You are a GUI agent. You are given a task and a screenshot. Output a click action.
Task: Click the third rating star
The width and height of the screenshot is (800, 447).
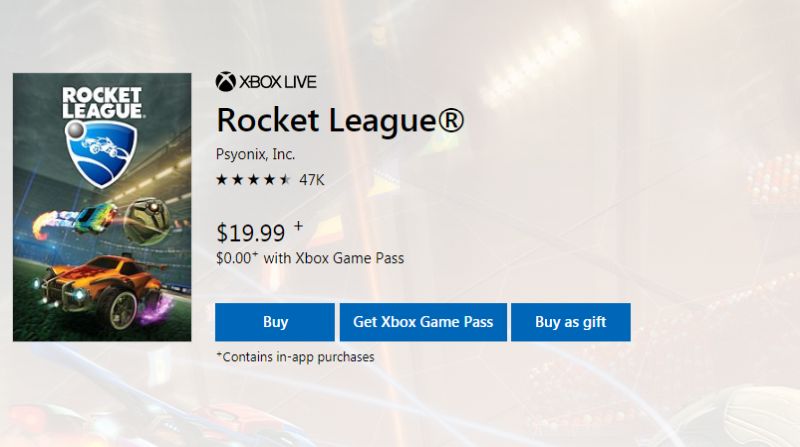pos(254,180)
